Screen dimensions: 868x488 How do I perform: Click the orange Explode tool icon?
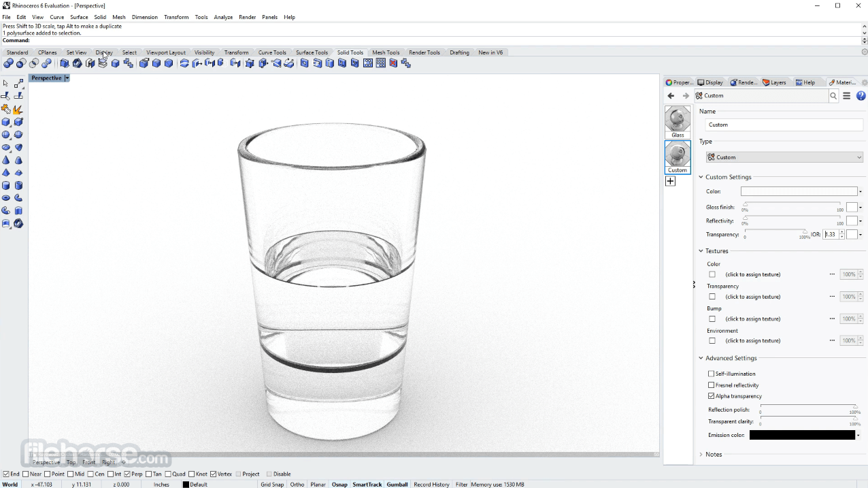[x=18, y=109]
